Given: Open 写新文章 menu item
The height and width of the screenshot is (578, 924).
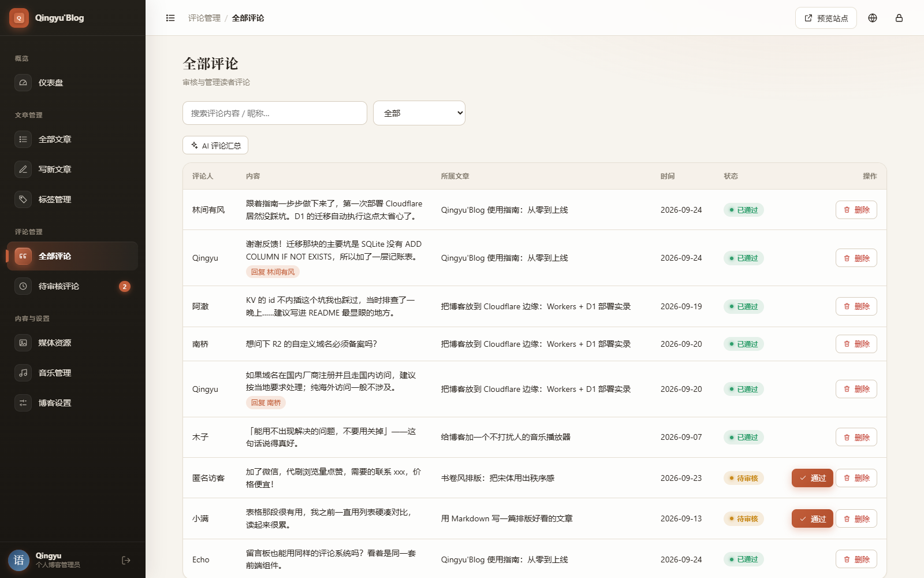Looking at the screenshot, I should click(x=72, y=169).
